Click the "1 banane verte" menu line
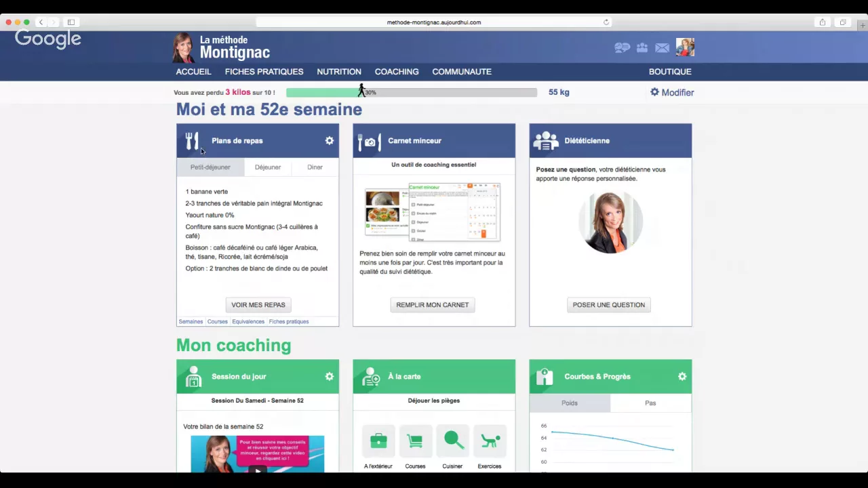The height and width of the screenshot is (488, 868). pyautogui.click(x=207, y=192)
